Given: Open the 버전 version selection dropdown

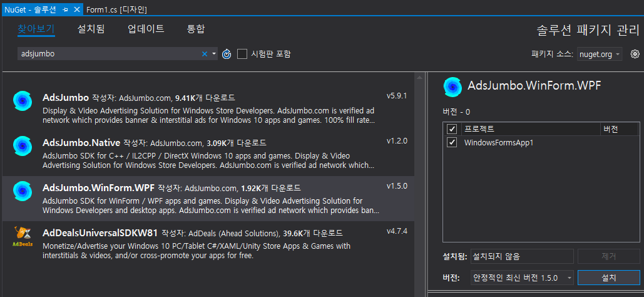Looking at the screenshot, I should [522, 278].
